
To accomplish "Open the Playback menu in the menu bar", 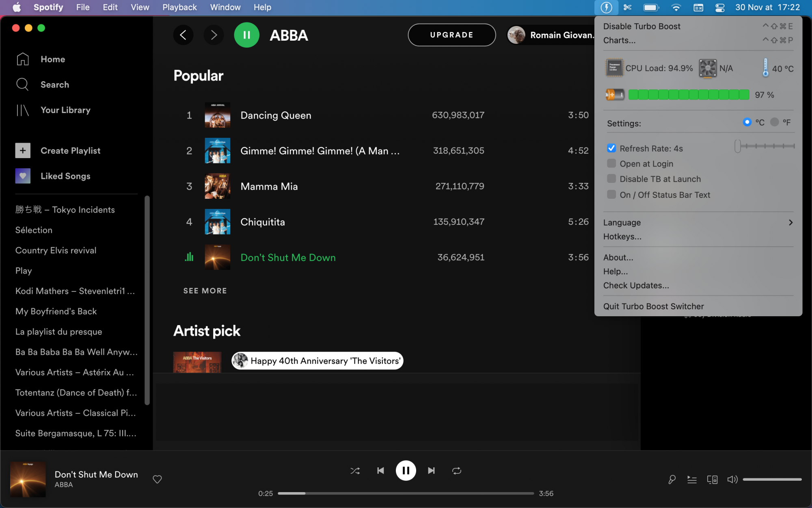I will [179, 7].
